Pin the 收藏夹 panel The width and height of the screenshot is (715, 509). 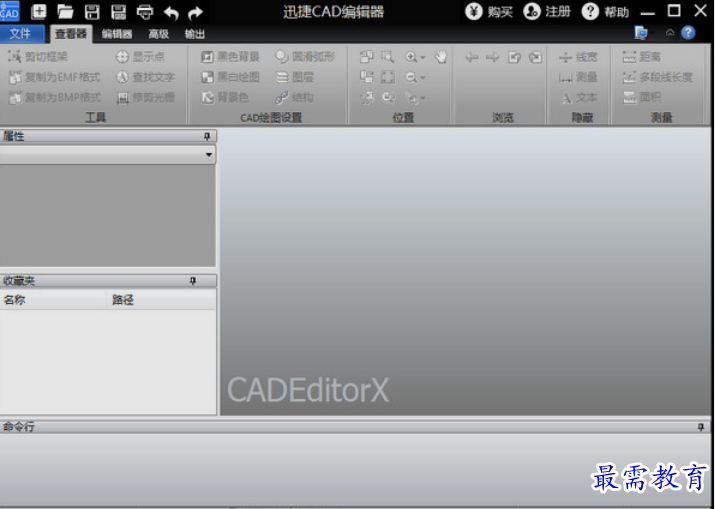pos(193,281)
